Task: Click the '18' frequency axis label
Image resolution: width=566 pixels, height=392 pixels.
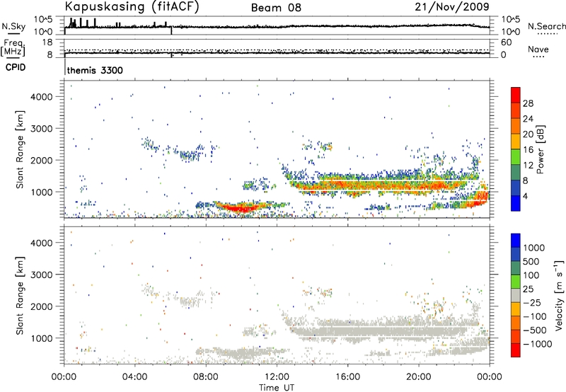Action: [x=47, y=42]
